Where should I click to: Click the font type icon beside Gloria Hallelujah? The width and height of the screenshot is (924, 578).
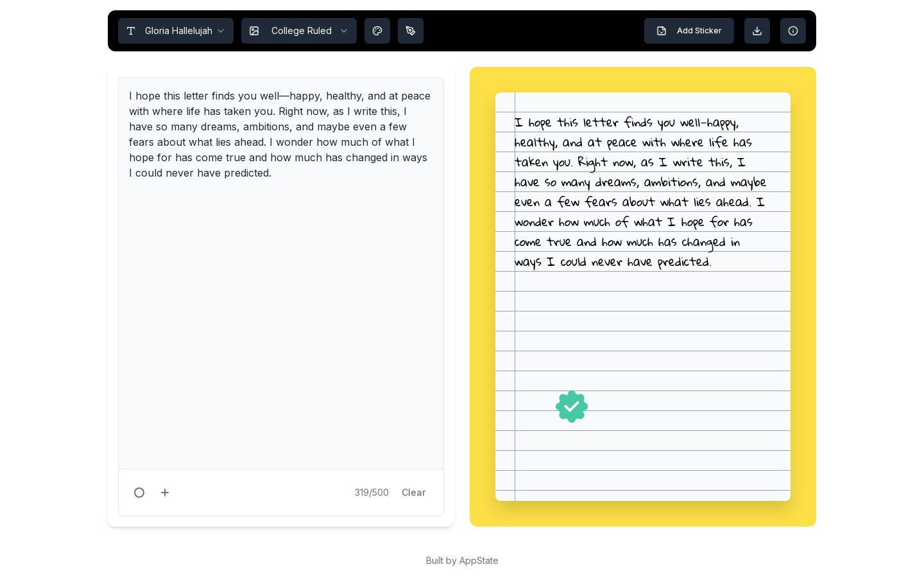click(131, 31)
